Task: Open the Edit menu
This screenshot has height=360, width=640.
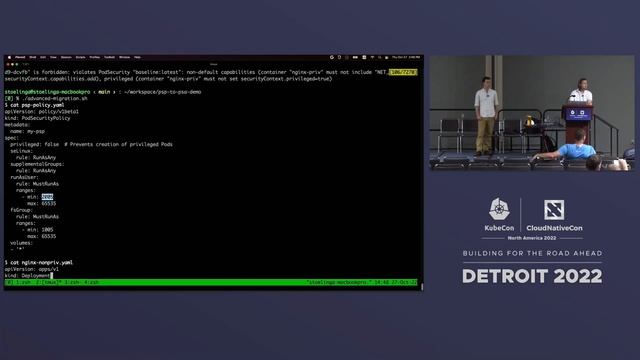Action: click(x=43, y=57)
